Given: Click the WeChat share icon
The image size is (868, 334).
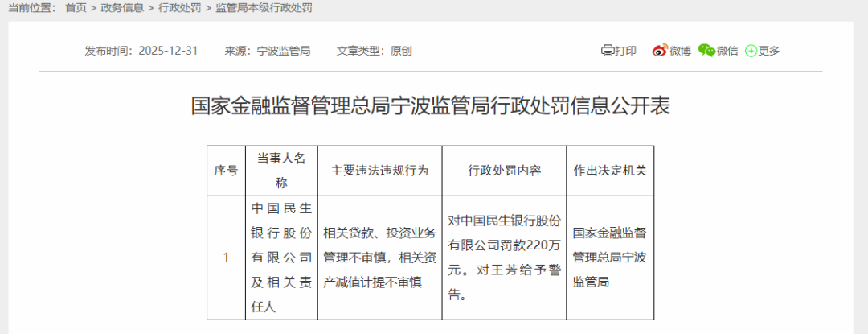Looking at the screenshot, I should [706, 51].
